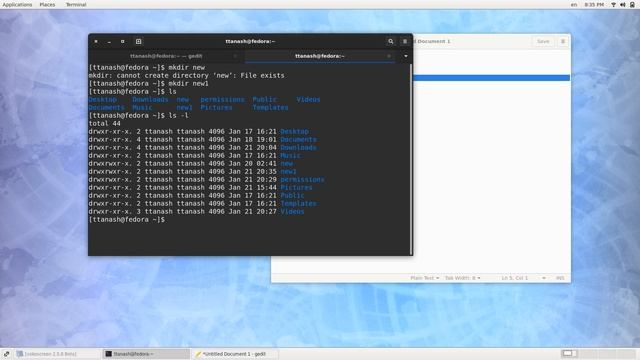Click the terminal vertical scrollbar

pos(410,159)
